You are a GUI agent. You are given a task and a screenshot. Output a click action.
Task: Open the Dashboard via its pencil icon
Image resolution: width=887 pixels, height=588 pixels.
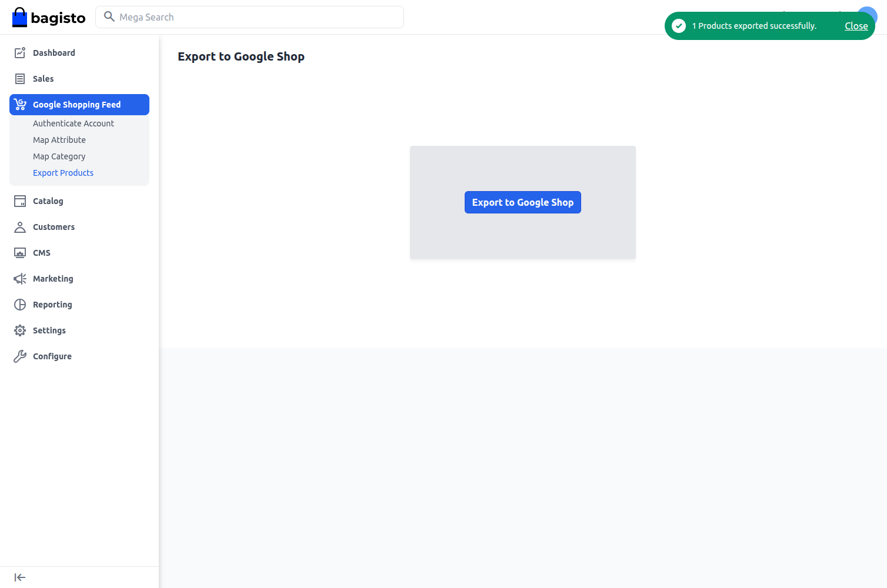[19, 52]
